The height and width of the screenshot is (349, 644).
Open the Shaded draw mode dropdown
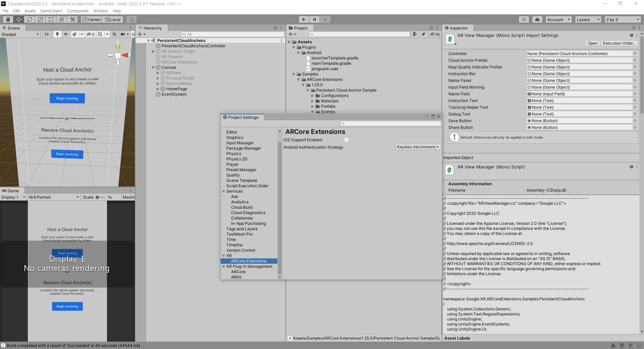click(20, 34)
